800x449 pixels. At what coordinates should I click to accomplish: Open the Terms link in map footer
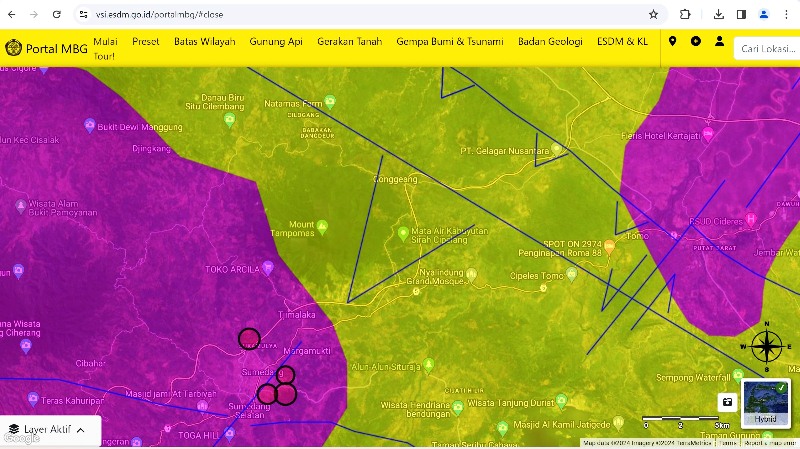(727, 443)
